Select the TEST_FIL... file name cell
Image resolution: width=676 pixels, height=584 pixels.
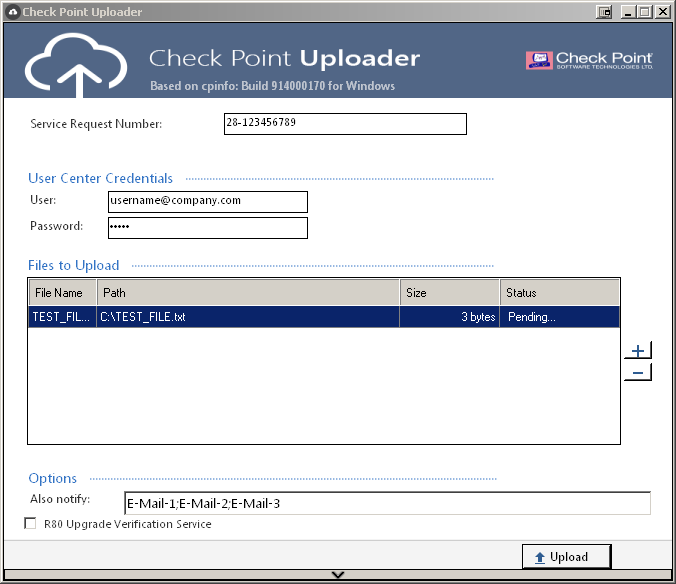pos(63,317)
